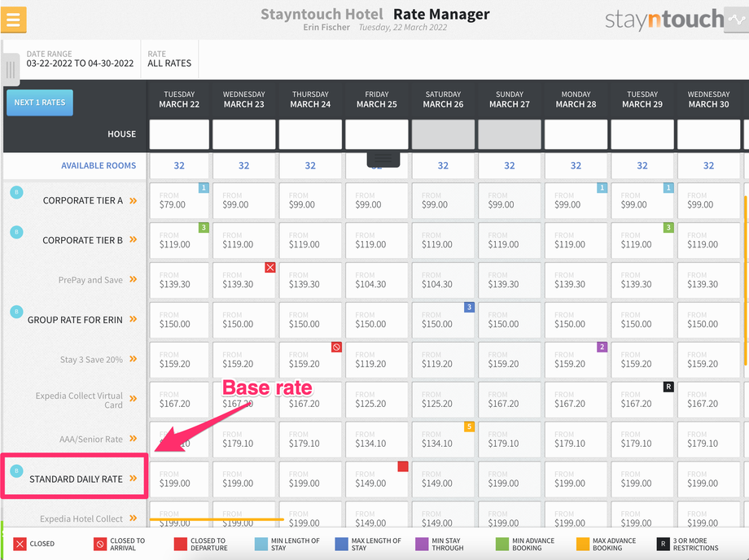The height and width of the screenshot is (560, 749).
Task: Click the Tuesday March 22 column header
Action: (179, 99)
